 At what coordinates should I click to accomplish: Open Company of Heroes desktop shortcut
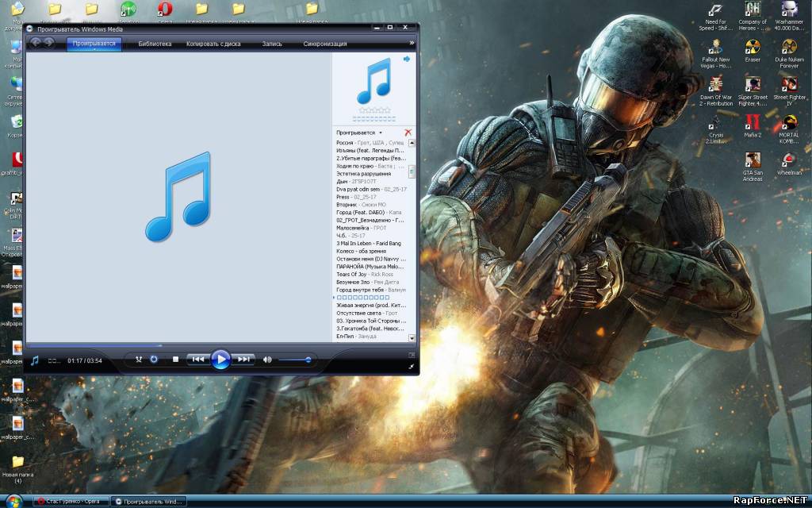753,17
